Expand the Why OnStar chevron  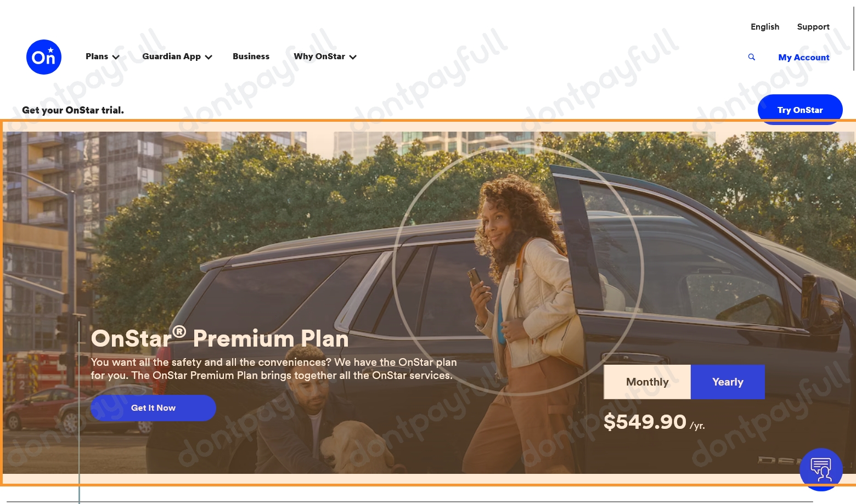tap(353, 57)
